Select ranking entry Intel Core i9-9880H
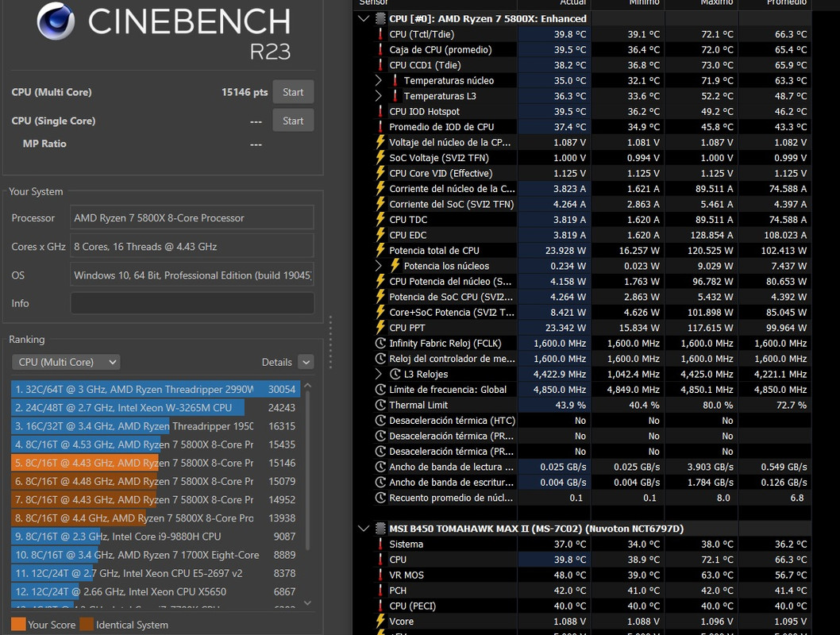The width and height of the screenshot is (840, 635). [x=156, y=537]
